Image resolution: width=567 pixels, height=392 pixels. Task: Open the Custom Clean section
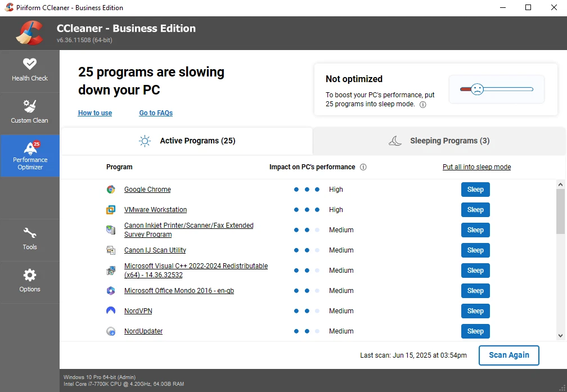[30, 113]
